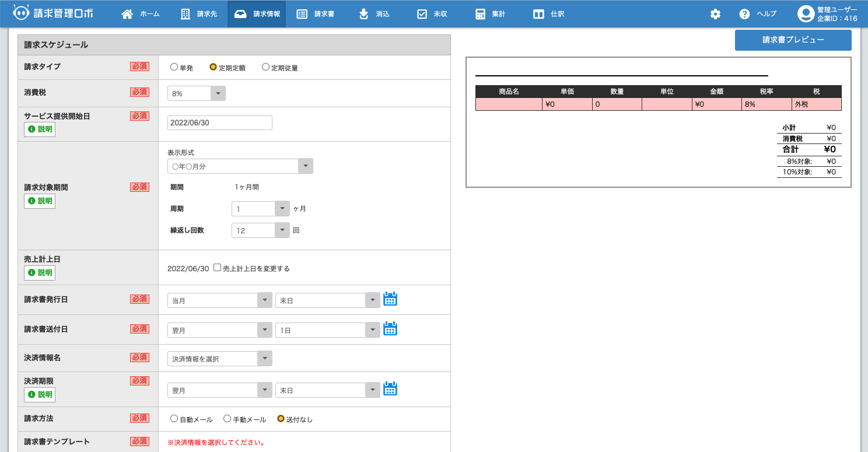This screenshot has width=868, height=452.
Task: Click the 説明 button under サービス提供開始日
Action: click(39, 129)
